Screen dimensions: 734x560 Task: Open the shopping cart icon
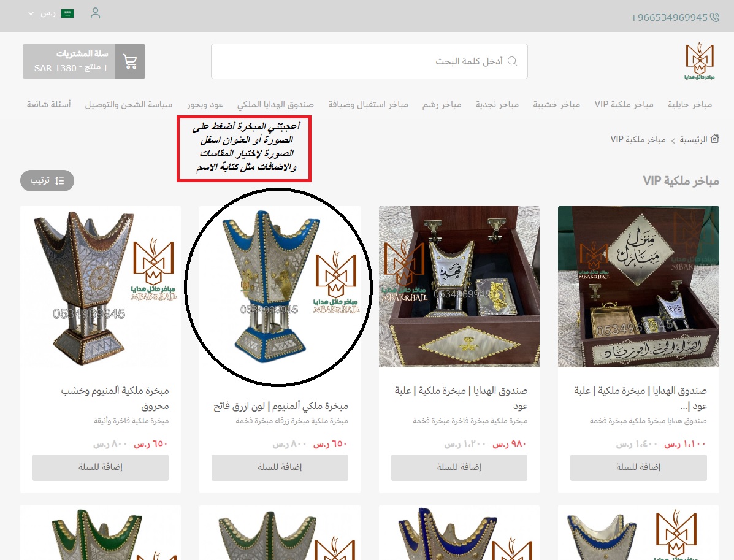tap(129, 61)
